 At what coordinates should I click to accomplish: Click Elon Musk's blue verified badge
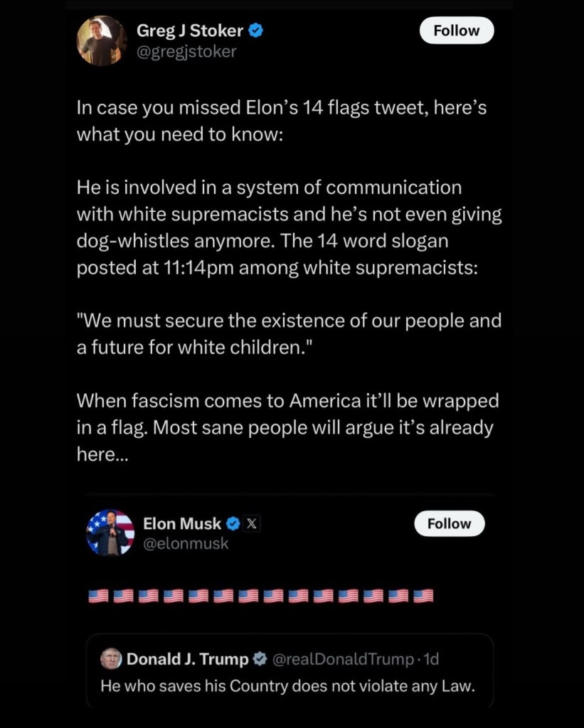click(x=232, y=524)
